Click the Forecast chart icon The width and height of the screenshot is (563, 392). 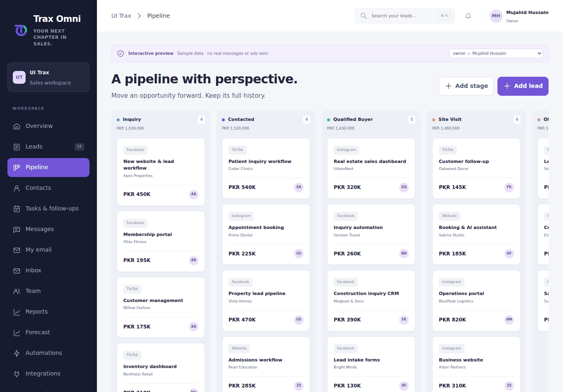click(17, 333)
